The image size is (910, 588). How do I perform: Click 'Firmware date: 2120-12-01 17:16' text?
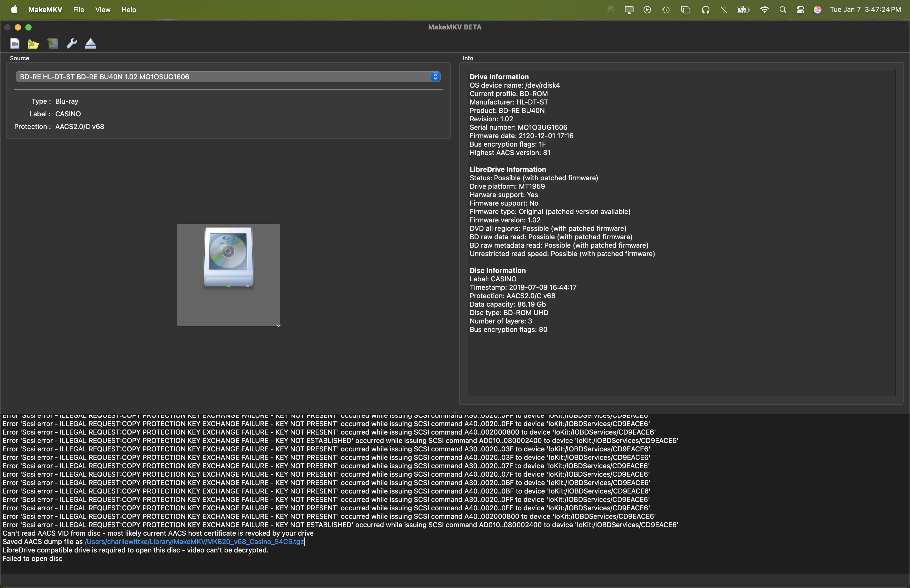[521, 136]
